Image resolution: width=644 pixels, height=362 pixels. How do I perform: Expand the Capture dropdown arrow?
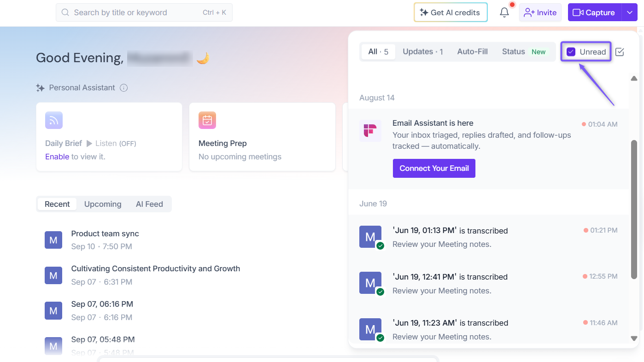coord(630,13)
